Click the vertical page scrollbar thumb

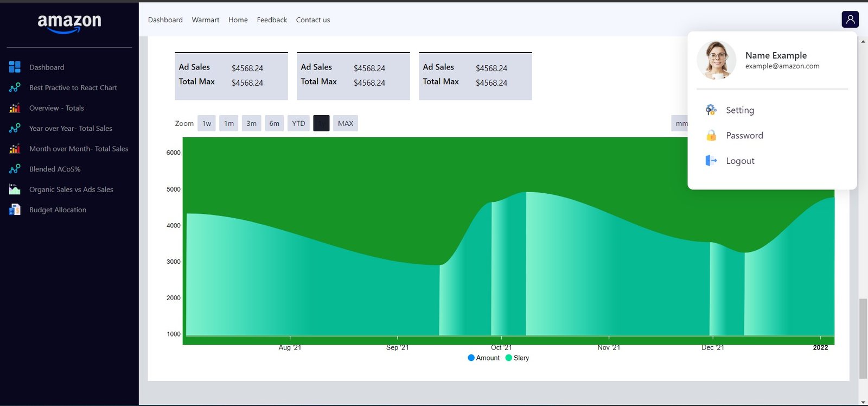point(863,338)
